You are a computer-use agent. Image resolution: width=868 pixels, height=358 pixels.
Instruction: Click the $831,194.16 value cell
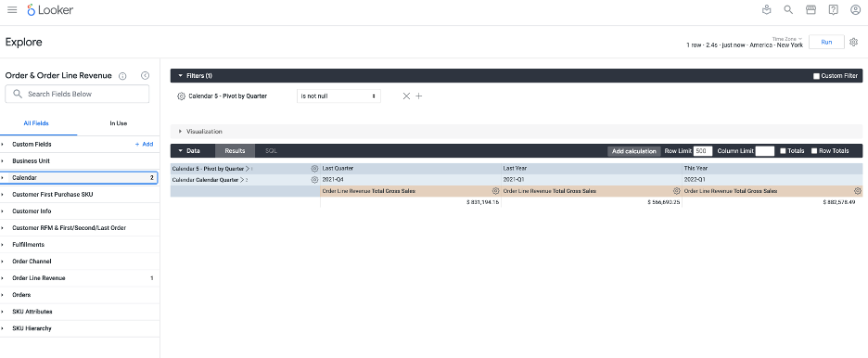410,202
